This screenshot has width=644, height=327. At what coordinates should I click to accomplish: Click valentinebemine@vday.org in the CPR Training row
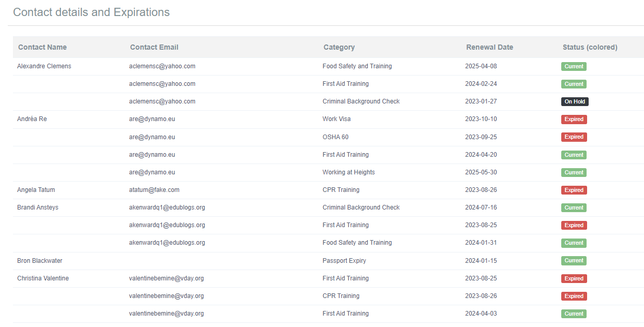pyautogui.click(x=167, y=296)
